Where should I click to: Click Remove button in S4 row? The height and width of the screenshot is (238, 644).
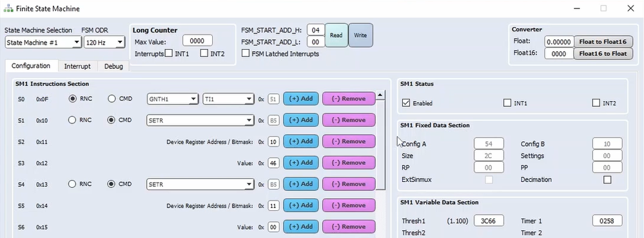[x=349, y=184]
